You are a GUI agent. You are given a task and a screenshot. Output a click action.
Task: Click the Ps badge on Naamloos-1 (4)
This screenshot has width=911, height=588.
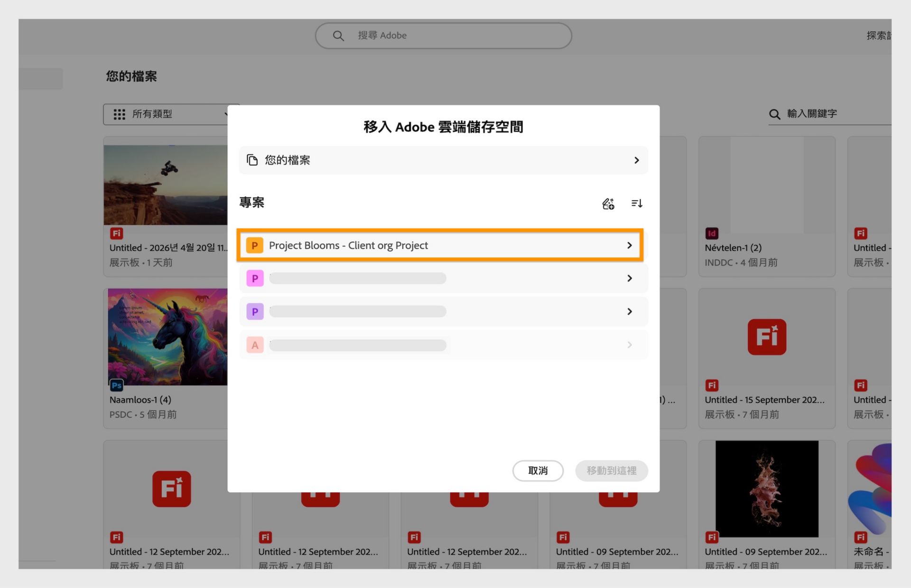[x=117, y=386]
